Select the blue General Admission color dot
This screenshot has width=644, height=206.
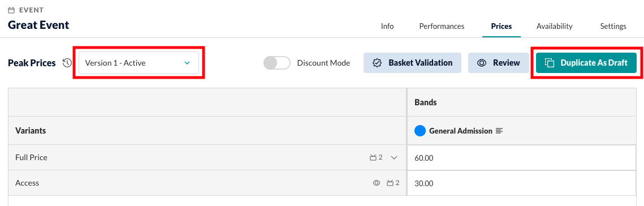pos(420,131)
